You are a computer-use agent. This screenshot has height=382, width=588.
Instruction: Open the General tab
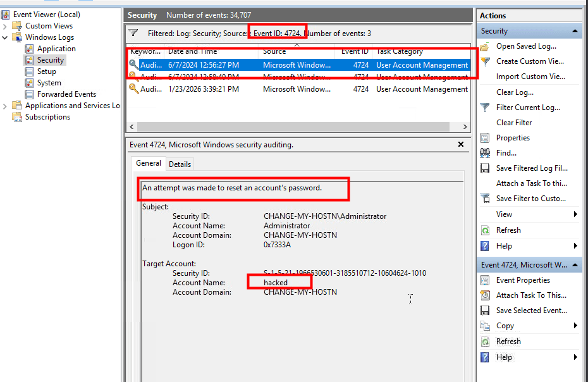click(149, 163)
